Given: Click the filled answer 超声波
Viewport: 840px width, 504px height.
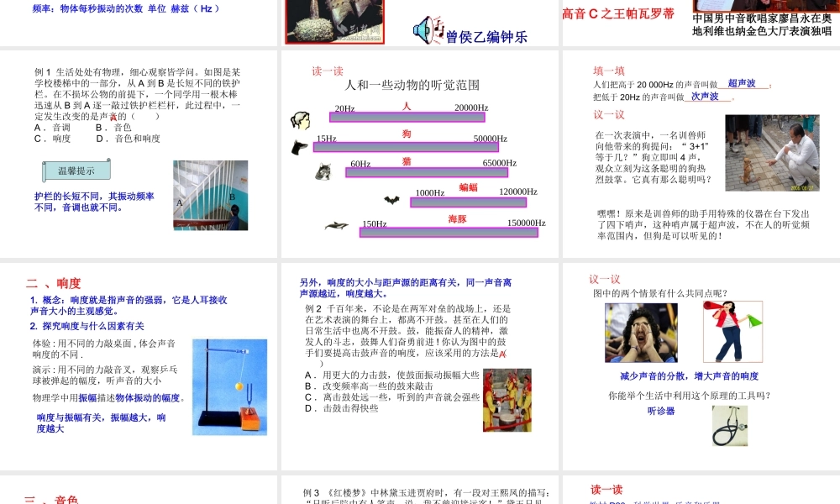Looking at the screenshot, I should point(742,83).
